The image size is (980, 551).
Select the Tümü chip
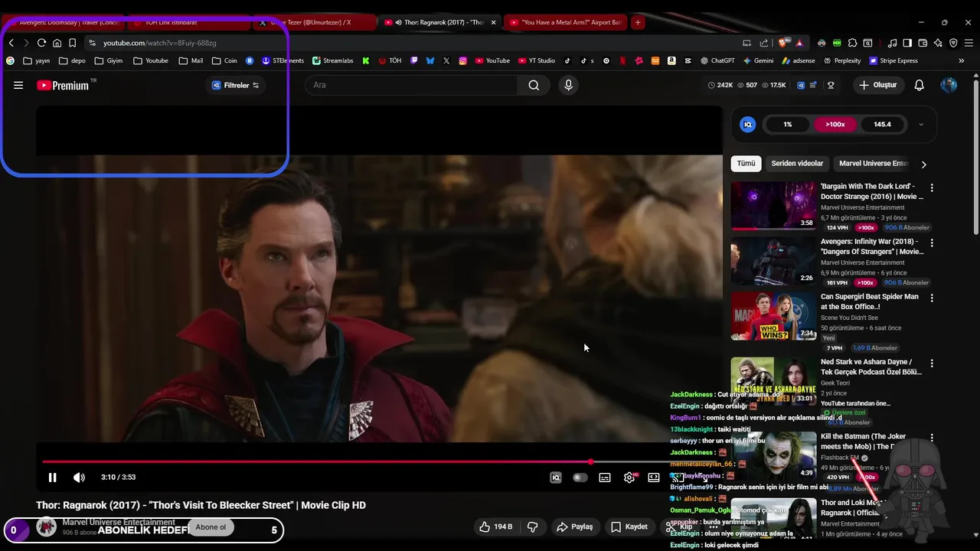[x=746, y=163]
